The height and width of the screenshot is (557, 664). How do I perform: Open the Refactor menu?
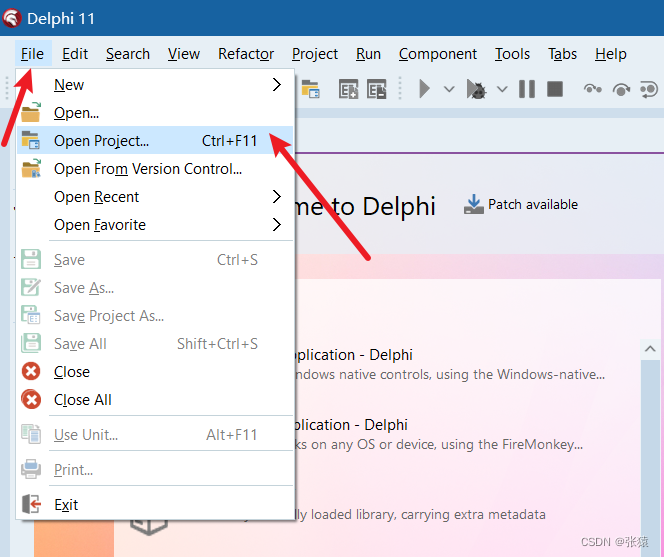(x=246, y=54)
